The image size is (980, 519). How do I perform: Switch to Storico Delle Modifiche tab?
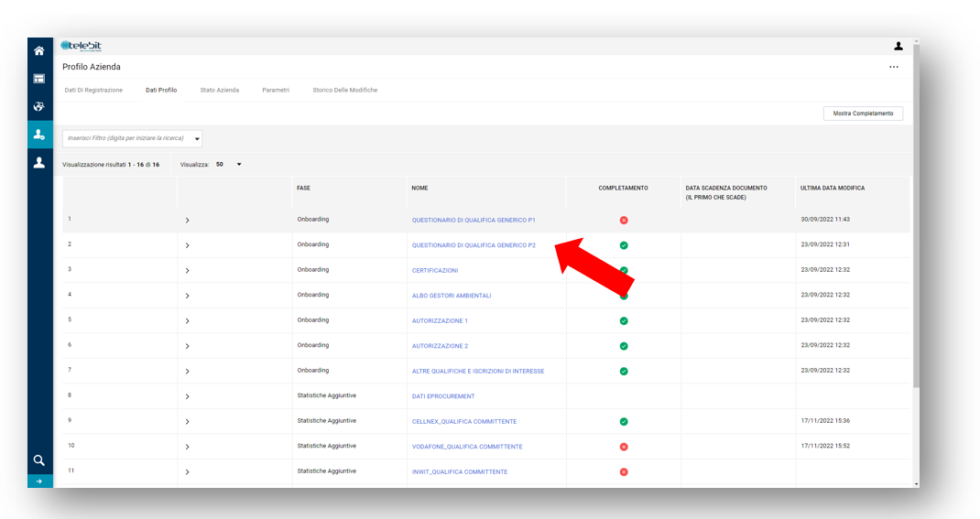point(344,91)
